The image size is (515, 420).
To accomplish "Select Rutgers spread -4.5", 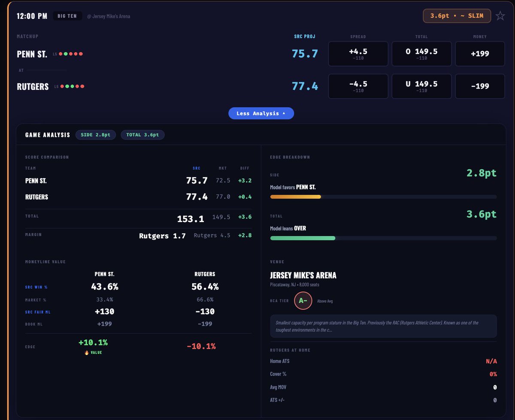I will click(x=358, y=86).
